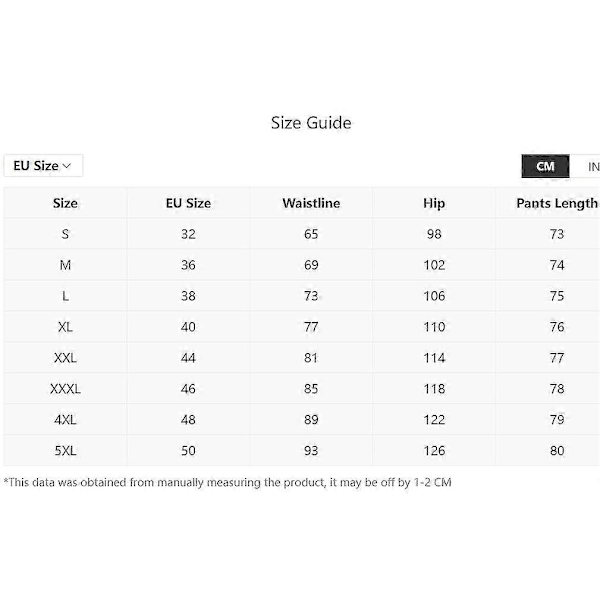The width and height of the screenshot is (600, 600).
Task: Open the EU Size dropdown
Action: 42,166
